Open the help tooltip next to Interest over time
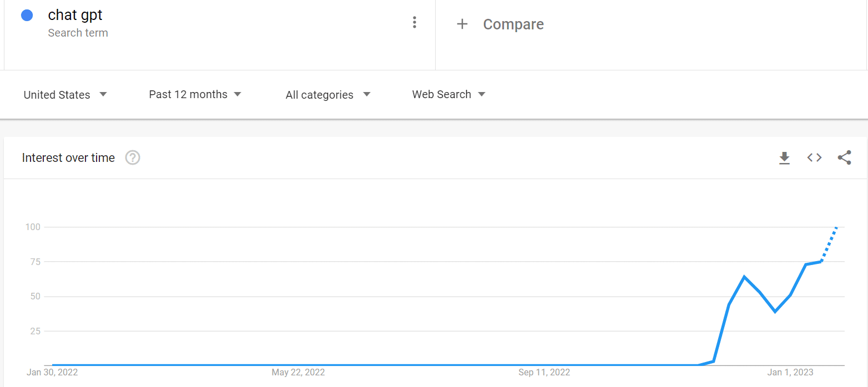The width and height of the screenshot is (868, 387). (132, 157)
